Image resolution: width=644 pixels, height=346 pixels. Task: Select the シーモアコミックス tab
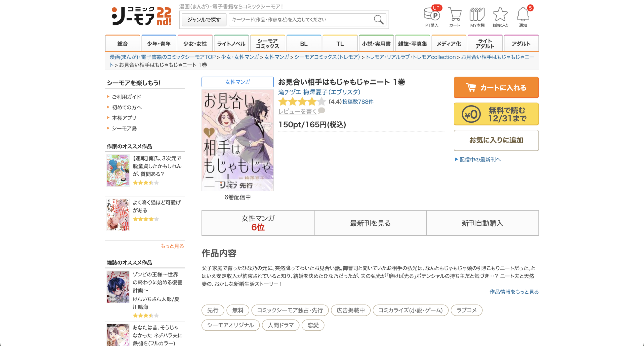click(x=267, y=44)
